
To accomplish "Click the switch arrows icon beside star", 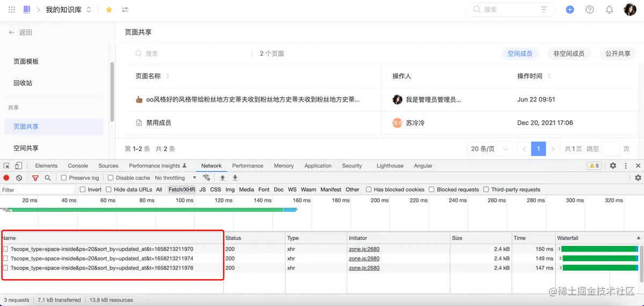I will (x=125, y=10).
